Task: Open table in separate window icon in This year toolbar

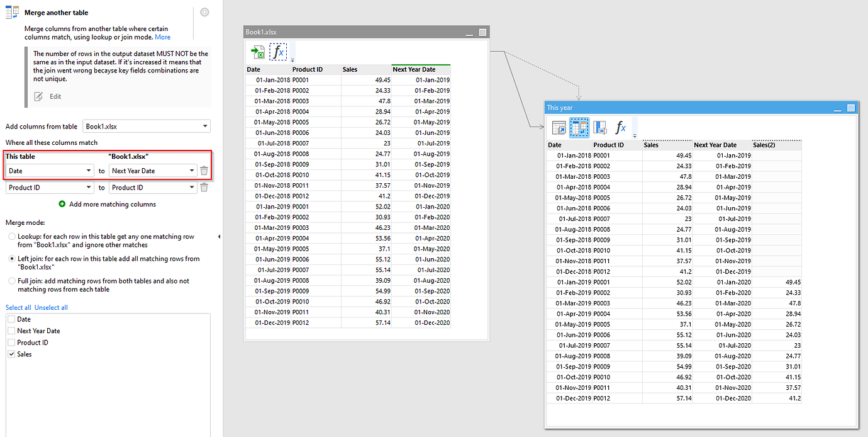Action: (559, 127)
